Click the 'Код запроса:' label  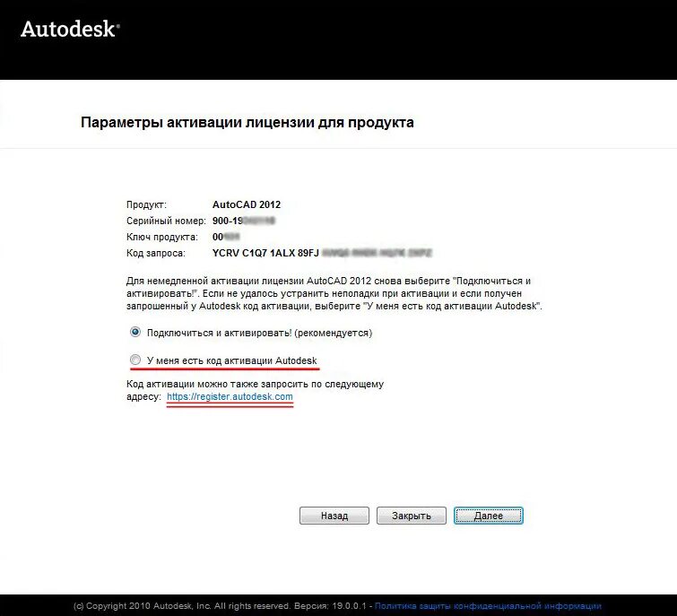coord(155,253)
